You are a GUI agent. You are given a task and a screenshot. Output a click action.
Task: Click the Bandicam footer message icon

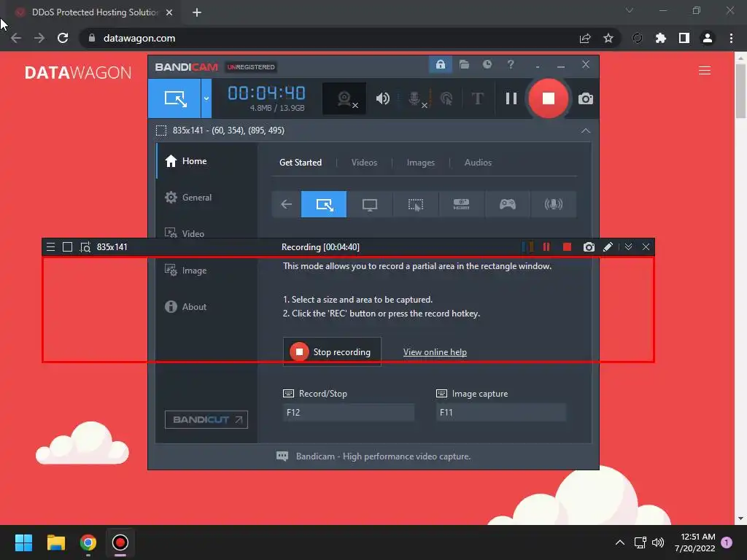(x=282, y=456)
